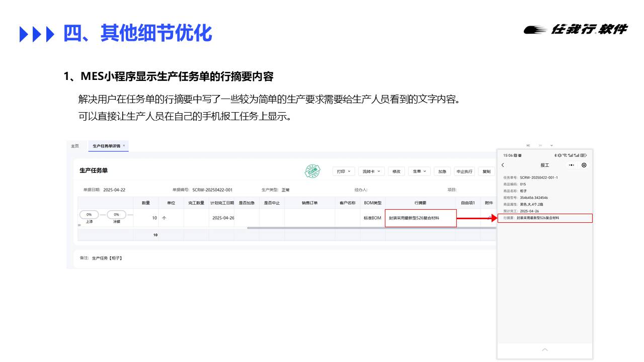The image size is (644, 362).
Task: Click the 上漆 0% progress node
Action: click(89, 215)
